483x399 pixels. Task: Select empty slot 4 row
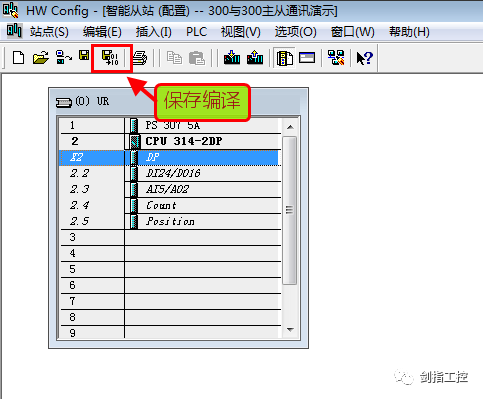tap(170, 253)
